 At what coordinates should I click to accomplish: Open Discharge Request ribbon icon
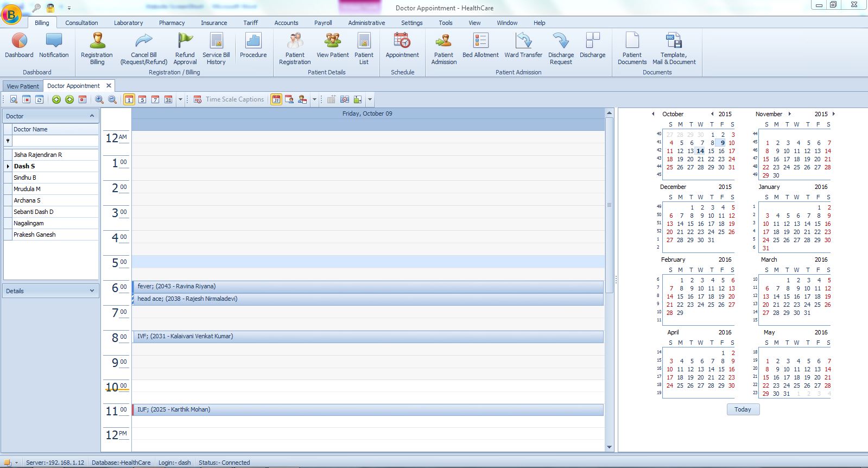561,49
